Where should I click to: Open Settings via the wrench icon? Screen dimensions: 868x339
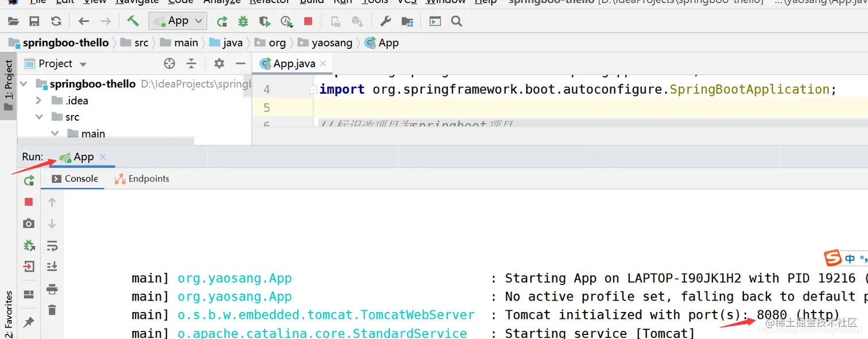[385, 21]
